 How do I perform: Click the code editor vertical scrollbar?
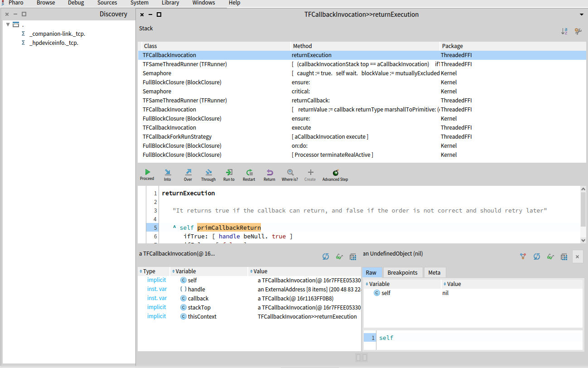tap(583, 208)
